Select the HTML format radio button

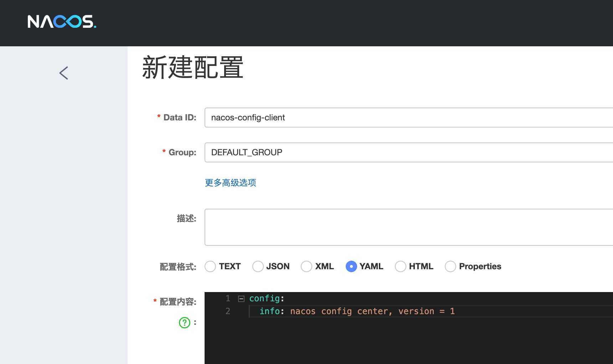pos(401,266)
